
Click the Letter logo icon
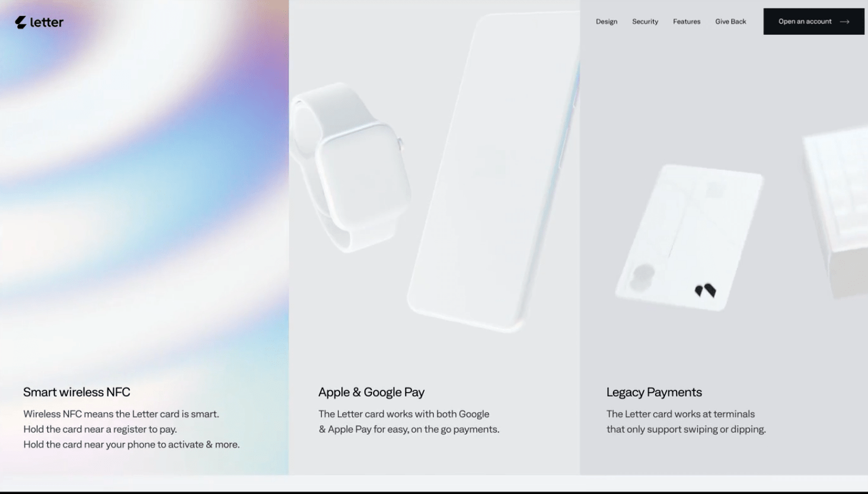pyautogui.click(x=21, y=23)
